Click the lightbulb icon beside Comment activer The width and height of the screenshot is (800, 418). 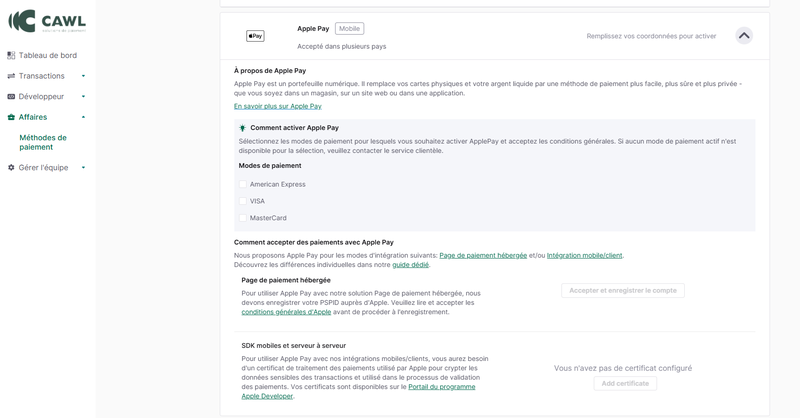(242, 128)
